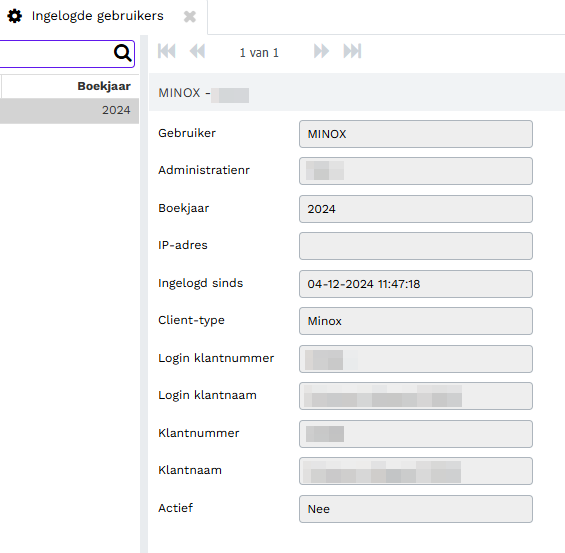
Task: Click the Ingelogd sinds date field
Action: click(x=415, y=284)
